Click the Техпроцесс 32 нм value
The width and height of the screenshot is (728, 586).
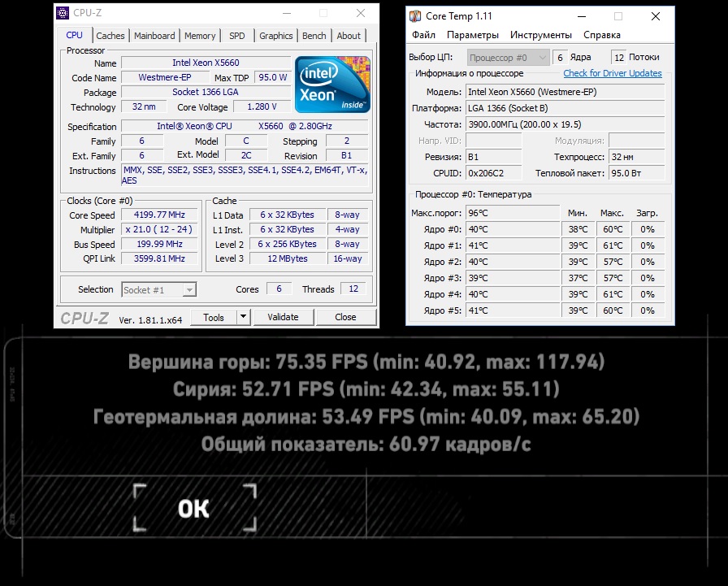coord(636,157)
